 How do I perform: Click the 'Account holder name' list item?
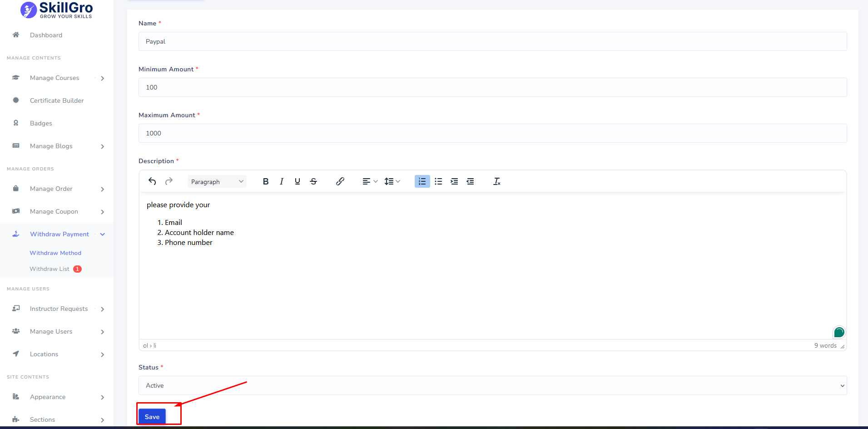tap(199, 233)
